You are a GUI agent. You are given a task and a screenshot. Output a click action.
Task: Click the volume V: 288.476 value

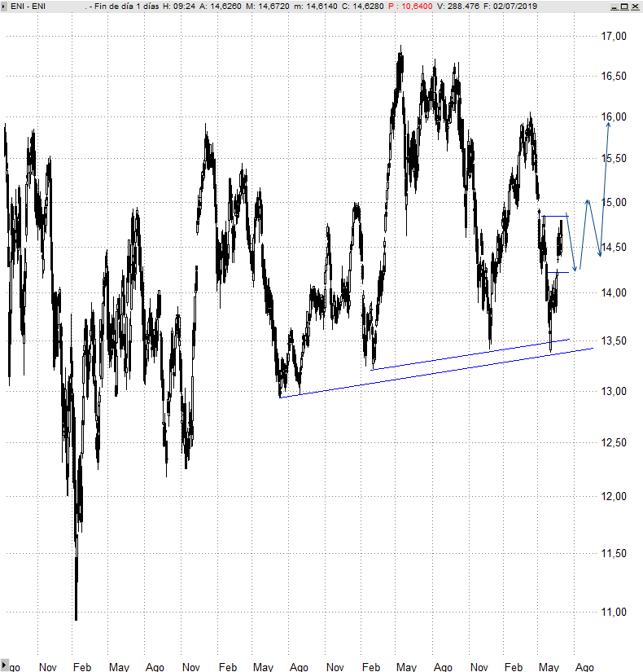[x=458, y=7]
